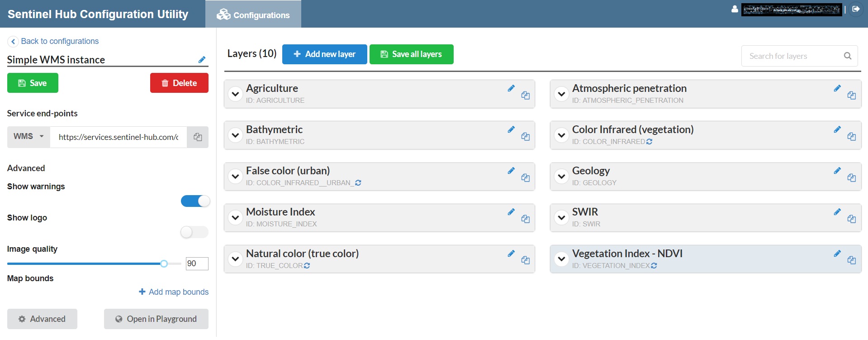Viewport: 868px width, 340px height.
Task: Disable the Show warnings switch
Action: (x=195, y=201)
